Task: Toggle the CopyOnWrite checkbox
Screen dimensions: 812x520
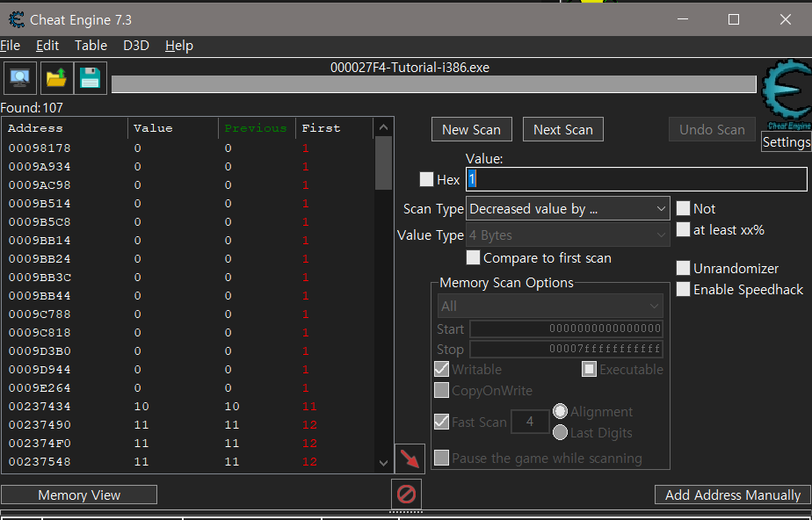Action: point(441,391)
